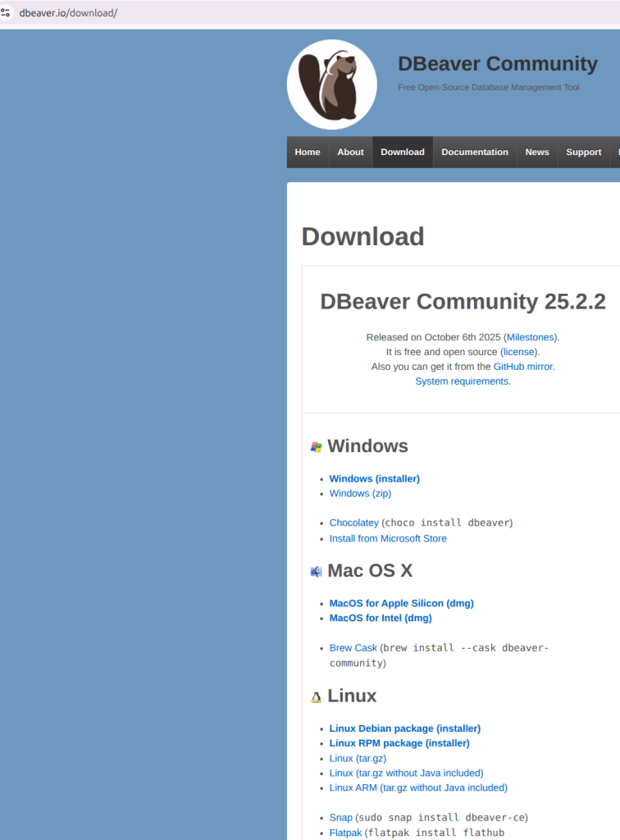The image size is (620, 840).
Task: Click the Linux penguin icon
Action: [316, 697]
